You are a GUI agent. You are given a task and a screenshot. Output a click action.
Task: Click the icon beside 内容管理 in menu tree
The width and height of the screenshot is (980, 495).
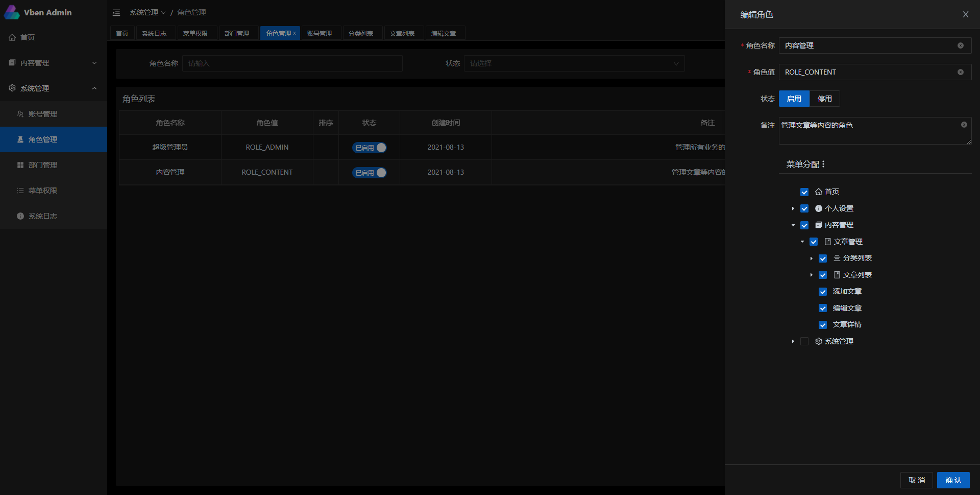pyautogui.click(x=819, y=225)
